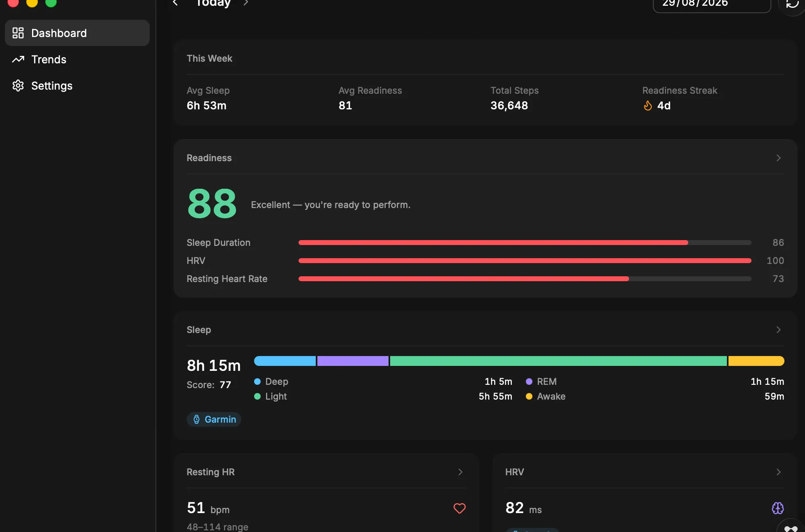Viewport: 805px width, 532px height.
Task: Expand Sleep card details chevron
Action: point(778,330)
